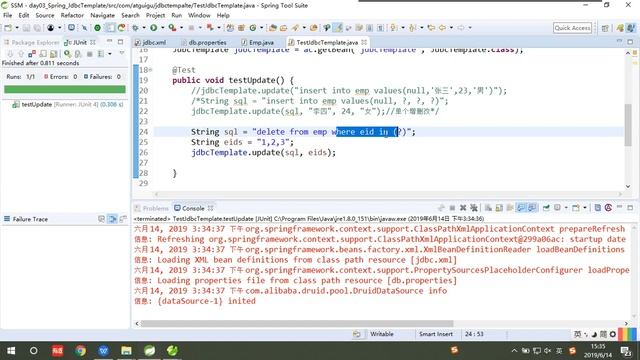Click the Back navigation yellow arrow
The height and width of the screenshot is (360, 640).
[x=442, y=28]
